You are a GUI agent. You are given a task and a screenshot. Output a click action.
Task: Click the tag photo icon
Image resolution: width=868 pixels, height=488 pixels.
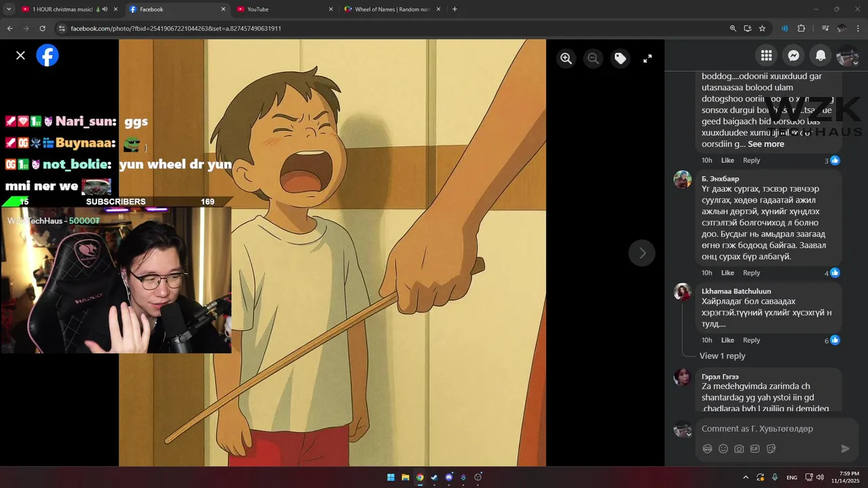620,58
